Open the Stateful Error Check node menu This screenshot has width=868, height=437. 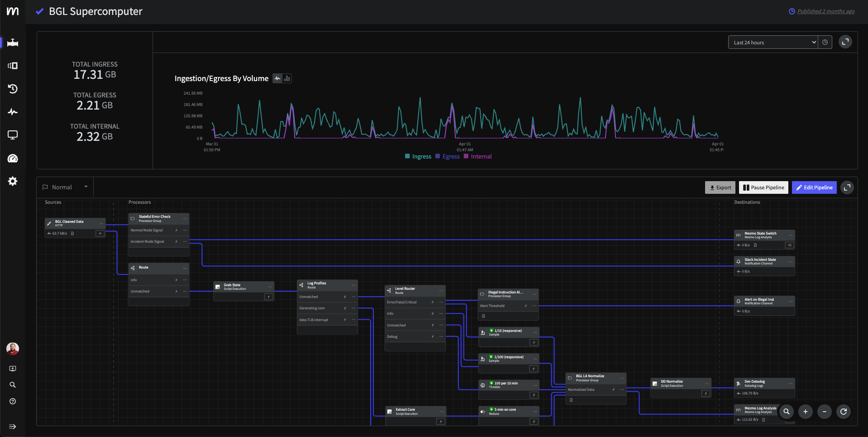coord(185,219)
